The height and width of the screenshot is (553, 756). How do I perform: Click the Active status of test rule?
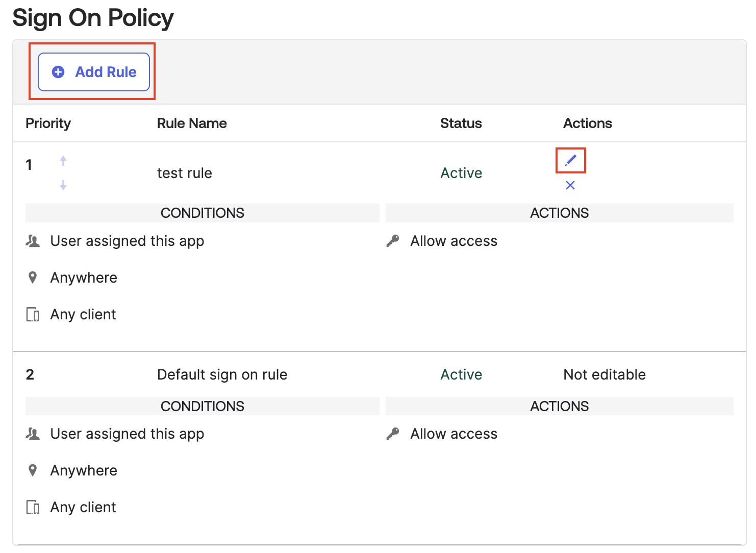pos(461,173)
